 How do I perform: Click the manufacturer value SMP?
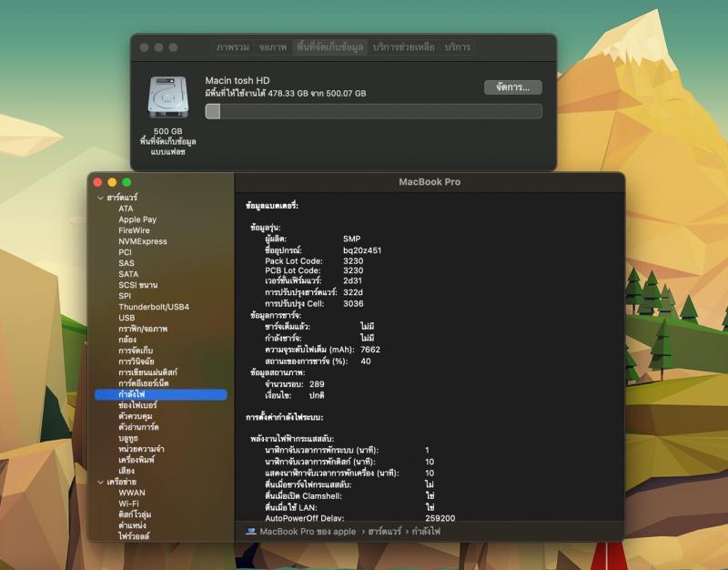(351, 239)
